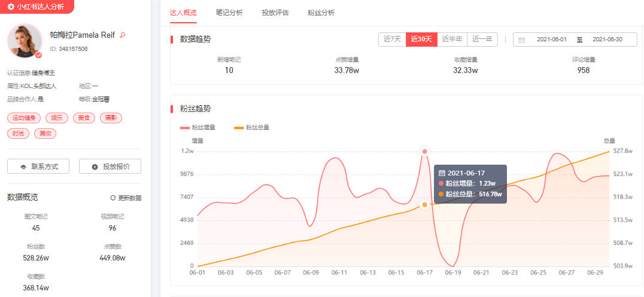Click the start date 2021-06-01 field

pyautogui.click(x=552, y=40)
